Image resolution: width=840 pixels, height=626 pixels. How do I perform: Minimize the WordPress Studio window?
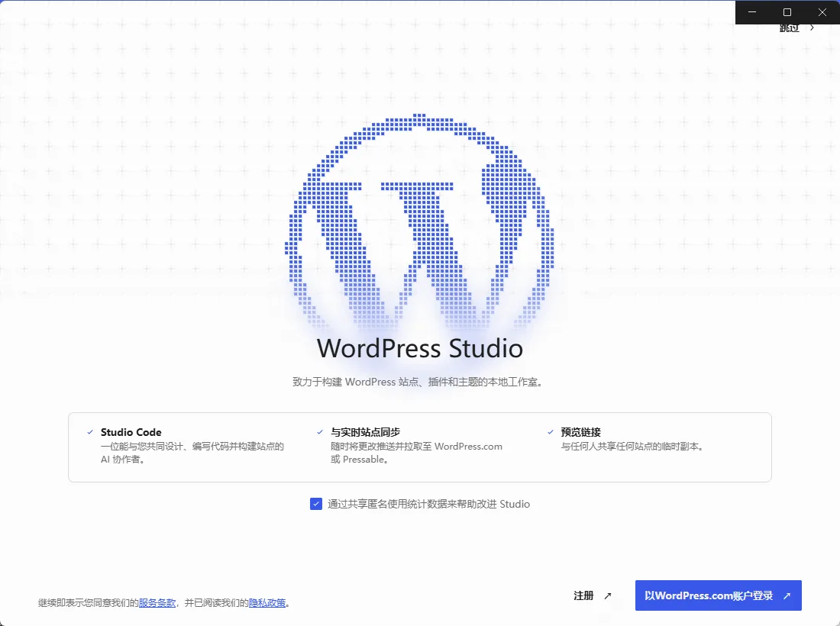click(752, 11)
